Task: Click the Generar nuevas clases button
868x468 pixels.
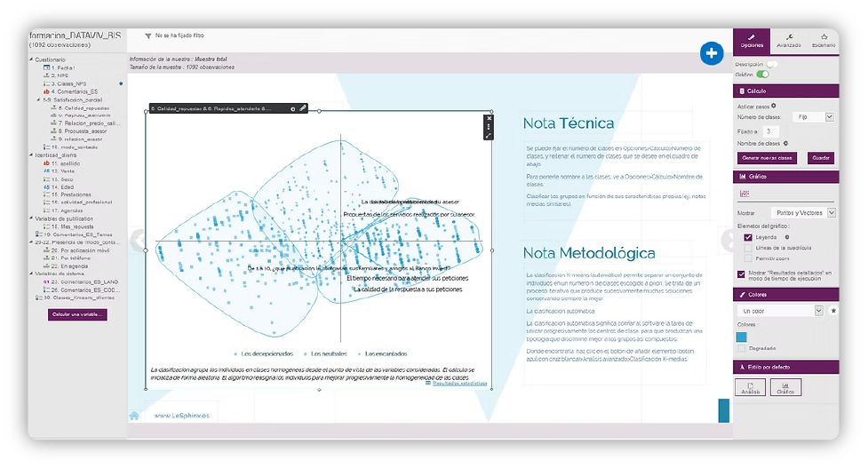Action: tap(768, 157)
